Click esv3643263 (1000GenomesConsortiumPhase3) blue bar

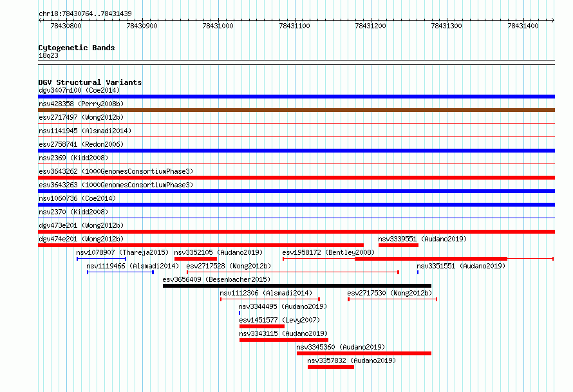[296, 191]
